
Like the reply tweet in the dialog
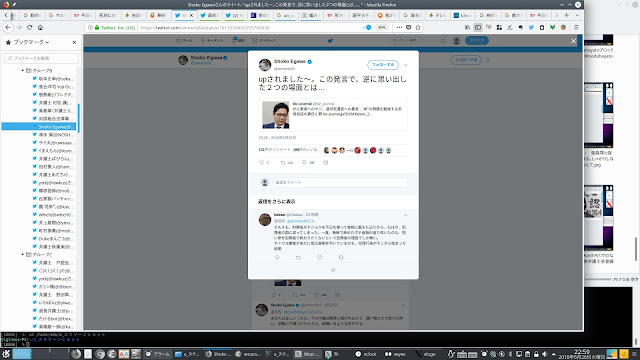coord(320,257)
